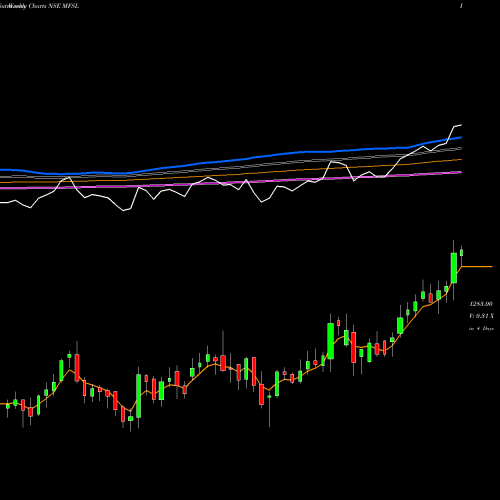Screen dimensions: 500x500
Task: Click the tall red candle at the first peak on the left
Action: pyautogui.click(x=77, y=367)
